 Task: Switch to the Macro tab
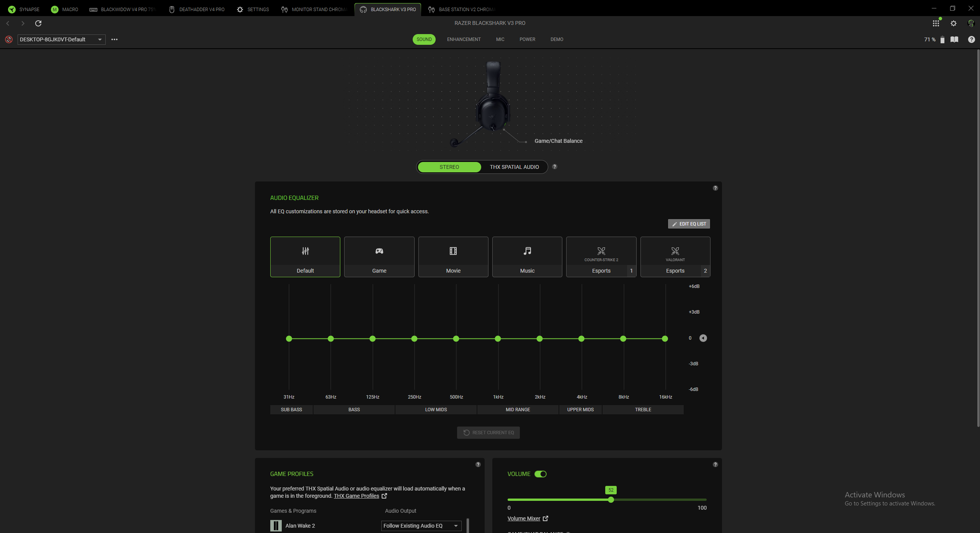point(65,9)
